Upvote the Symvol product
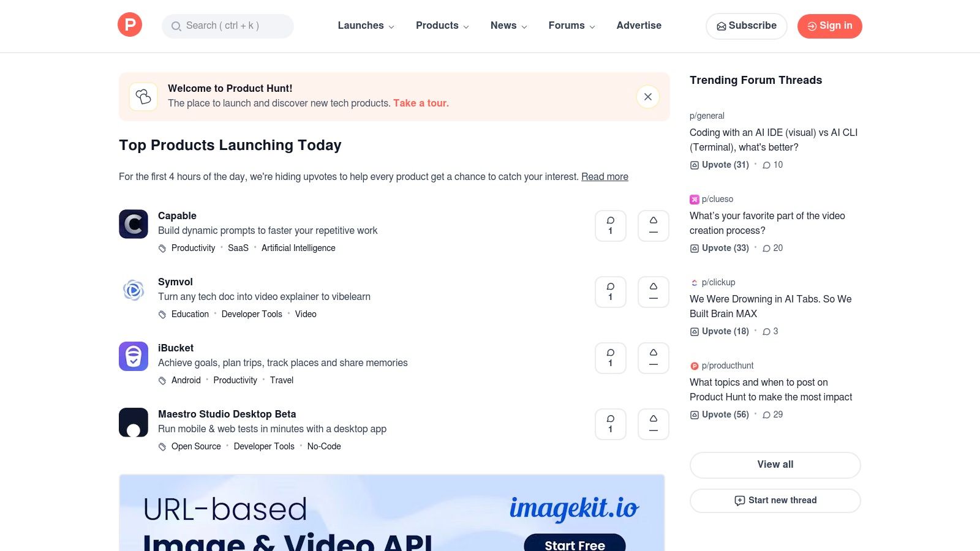 [654, 292]
